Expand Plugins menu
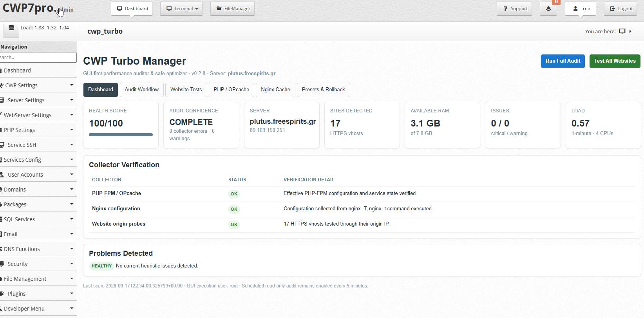This screenshot has height=318, width=644. coord(38,294)
